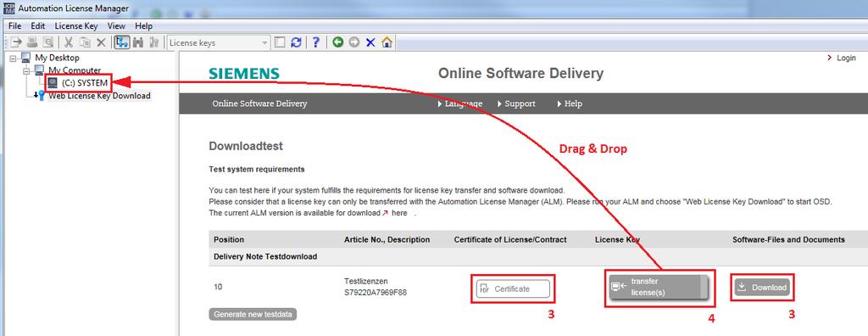Screen dimensions: 868x336
Task: Click the 'here' ALM download link
Action: [x=399, y=213]
